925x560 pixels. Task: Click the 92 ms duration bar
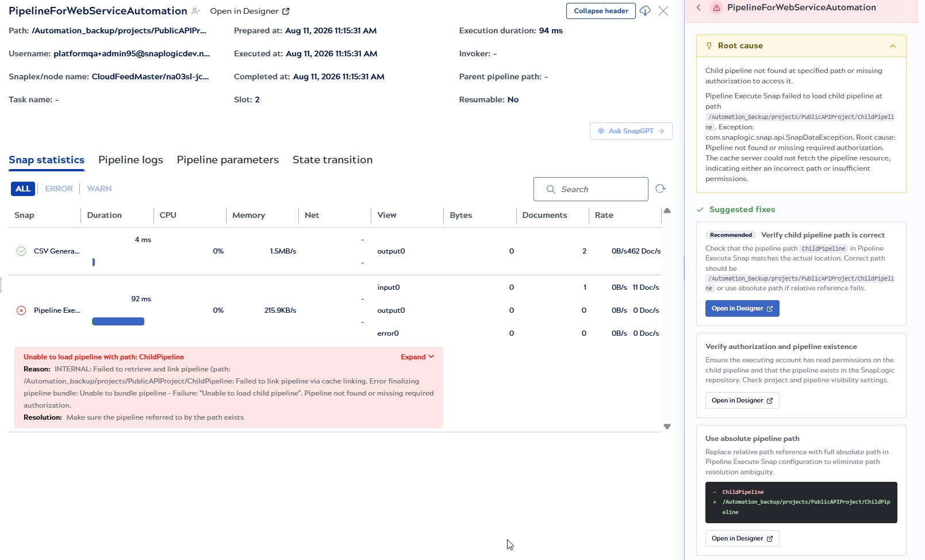(118, 321)
